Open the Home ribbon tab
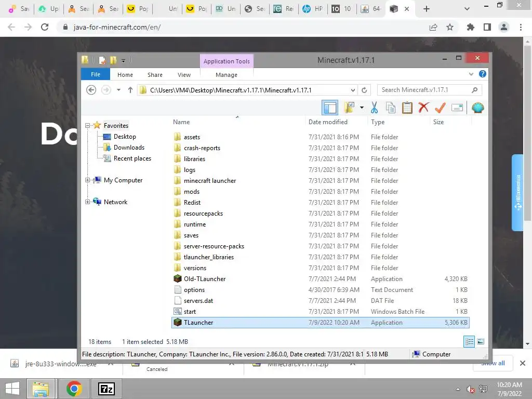 [125, 75]
